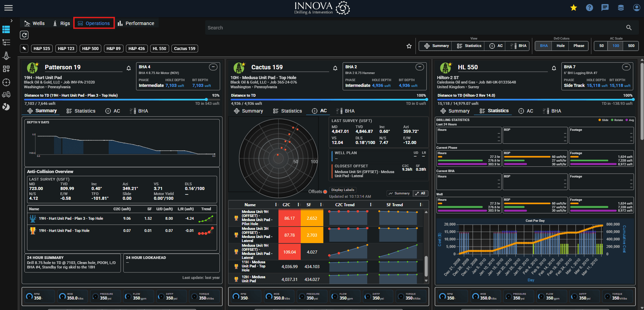Click the All button under radar plot
Screen dimensions: 644x310
tap(420, 193)
